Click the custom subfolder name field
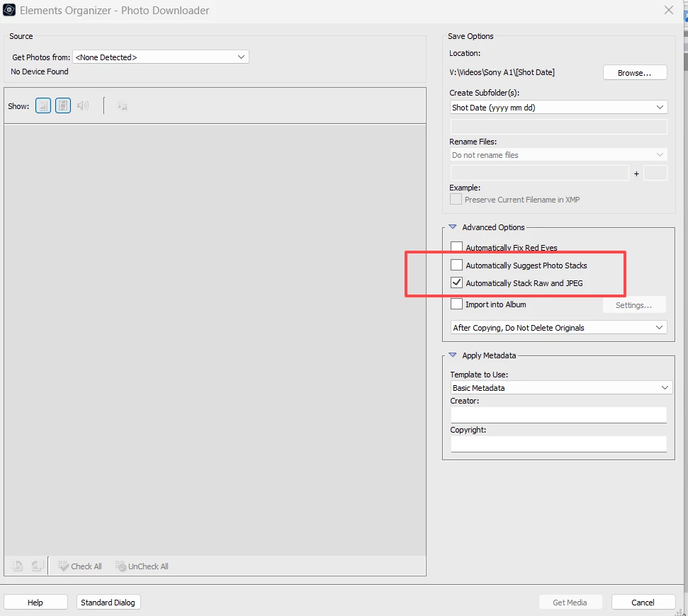The image size is (688, 616). 558,126
